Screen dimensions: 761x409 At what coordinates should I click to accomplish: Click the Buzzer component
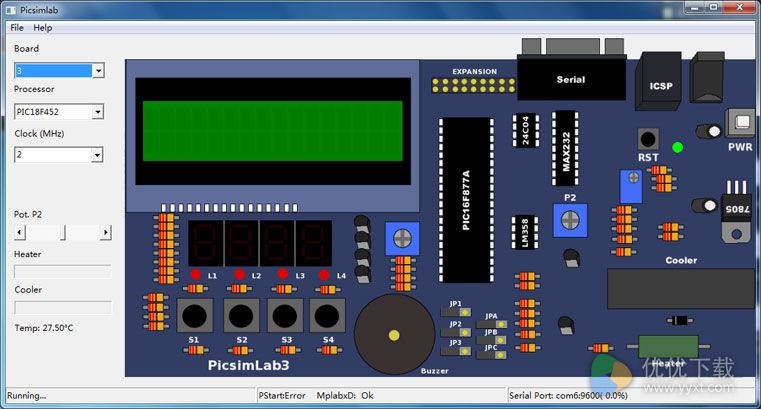pos(395,335)
